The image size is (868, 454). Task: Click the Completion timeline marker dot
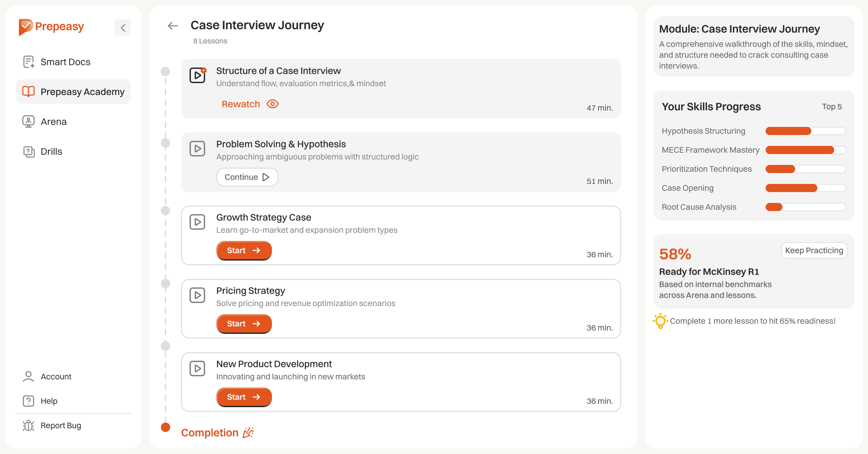click(x=165, y=427)
